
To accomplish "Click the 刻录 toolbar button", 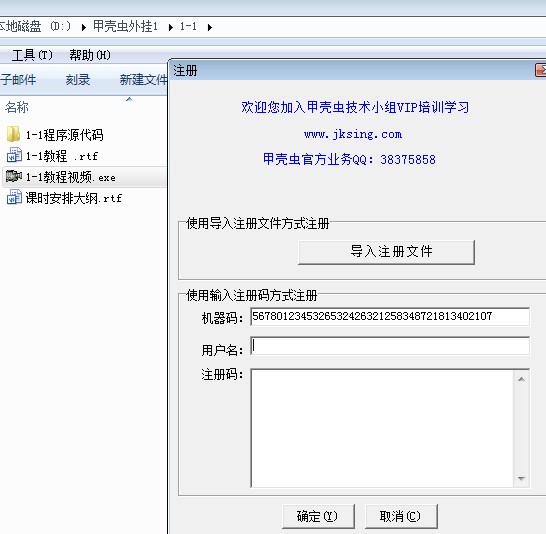I will coord(78,80).
